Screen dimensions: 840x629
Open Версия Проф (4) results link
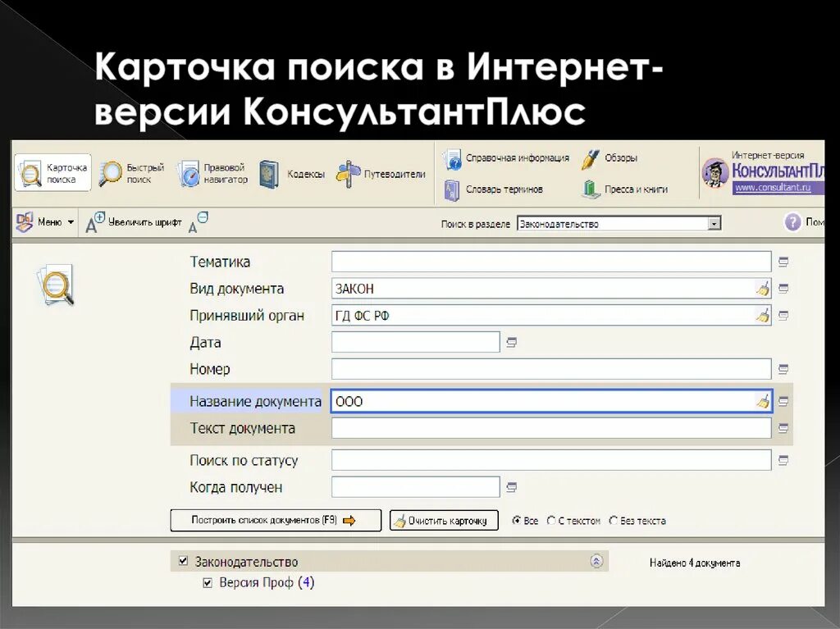(x=267, y=582)
